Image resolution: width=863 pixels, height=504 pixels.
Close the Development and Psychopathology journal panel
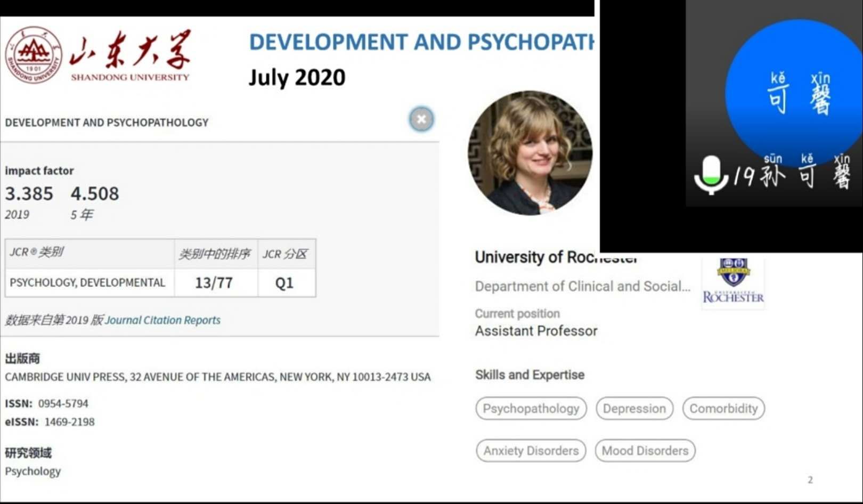421,119
